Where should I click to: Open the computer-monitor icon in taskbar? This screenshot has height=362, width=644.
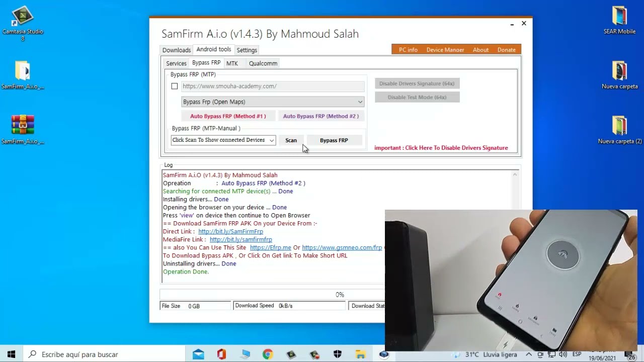[245, 354]
